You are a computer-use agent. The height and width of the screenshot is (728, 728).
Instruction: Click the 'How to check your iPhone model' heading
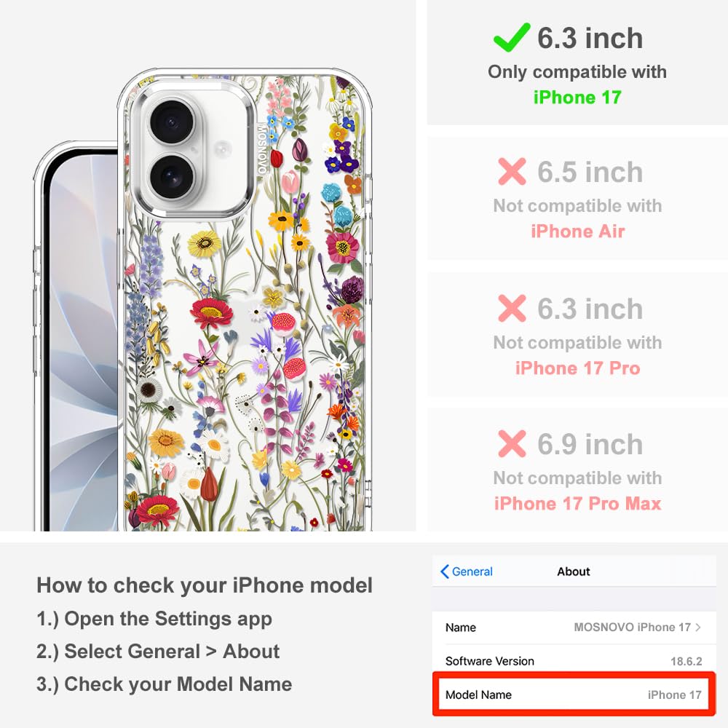[205, 585]
